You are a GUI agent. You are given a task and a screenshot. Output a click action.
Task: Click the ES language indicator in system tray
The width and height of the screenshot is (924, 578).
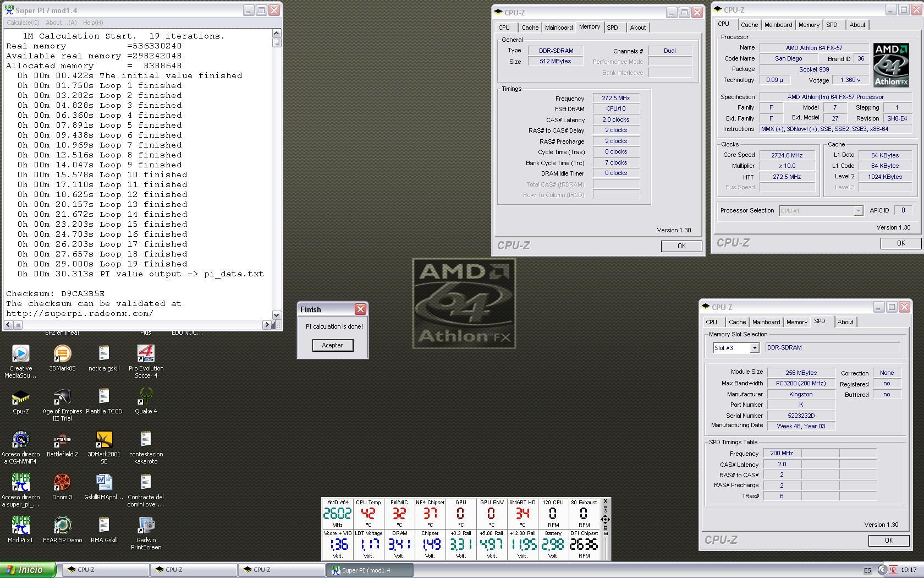click(x=867, y=570)
